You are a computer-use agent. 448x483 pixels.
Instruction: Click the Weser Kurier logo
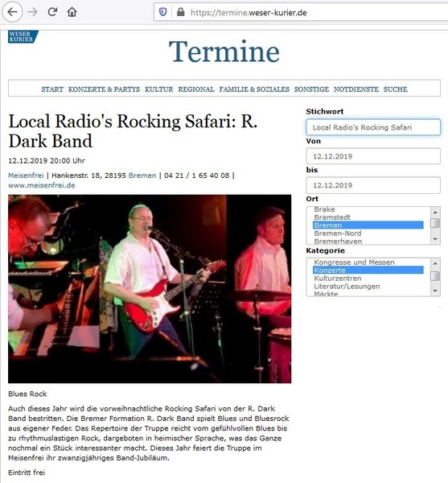coord(23,37)
